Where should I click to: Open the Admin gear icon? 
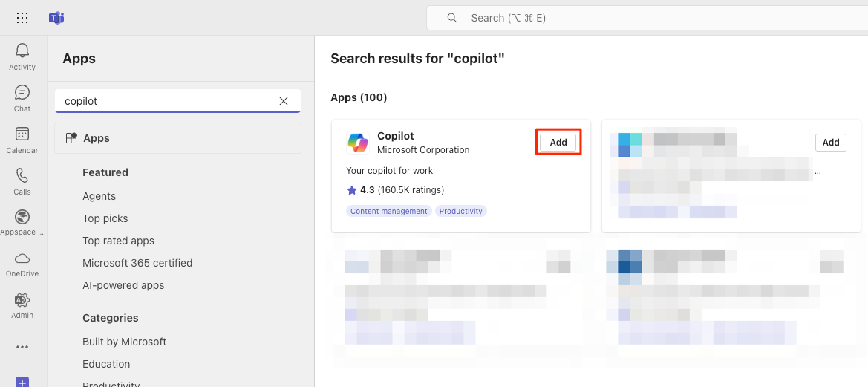pyautogui.click(x=22, y=299)
